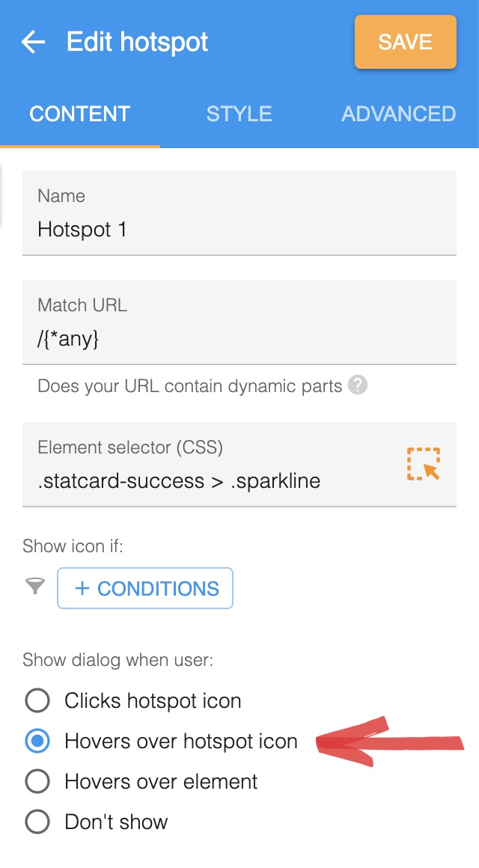
Task: Click the plus icon in Conditions button
Action: pos(82,588)
